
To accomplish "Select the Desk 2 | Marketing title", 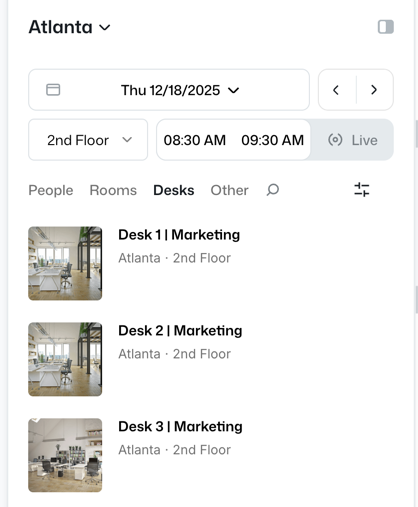I will pyautogui.click(x=180, y=331).
